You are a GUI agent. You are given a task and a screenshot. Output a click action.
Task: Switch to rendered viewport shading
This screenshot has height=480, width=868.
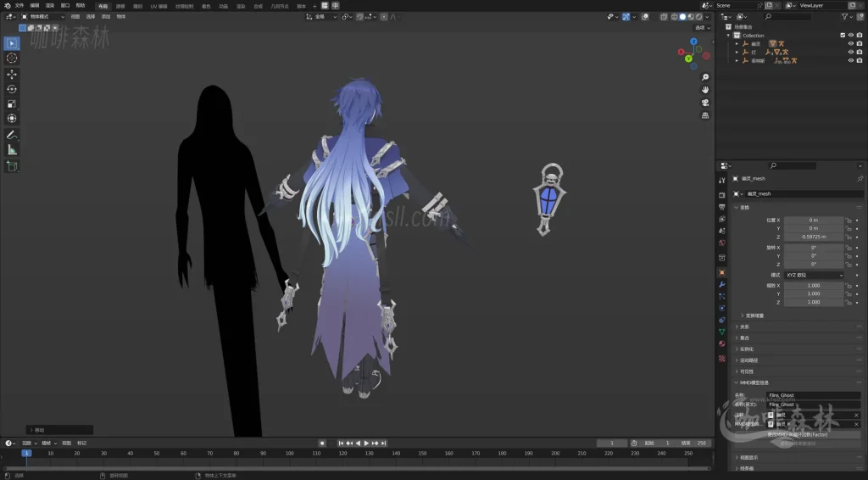pyautogui.click(x=698, y=17)
